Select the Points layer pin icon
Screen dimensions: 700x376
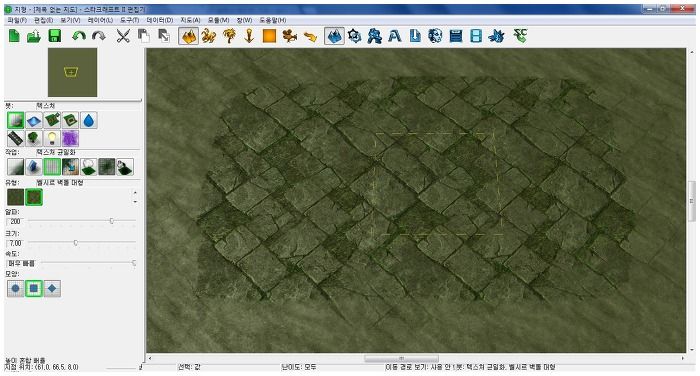point(249,36)
